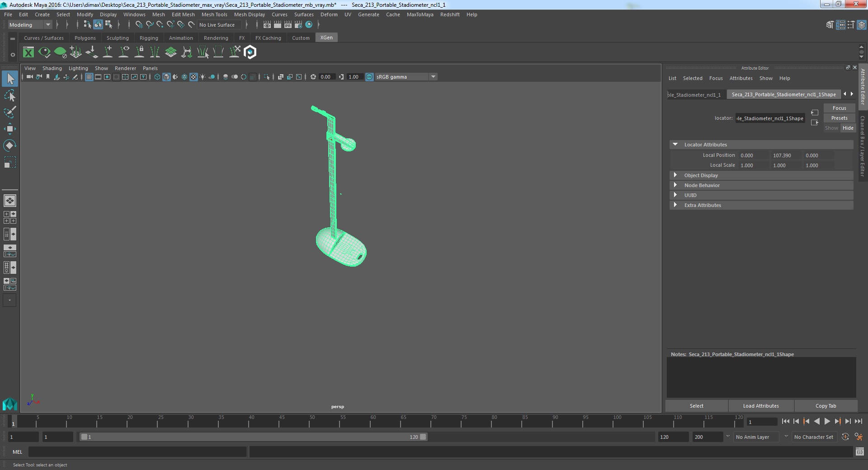Click play forwards button
The height and width of the screenshot is (470, 868).
coord(827,421)
